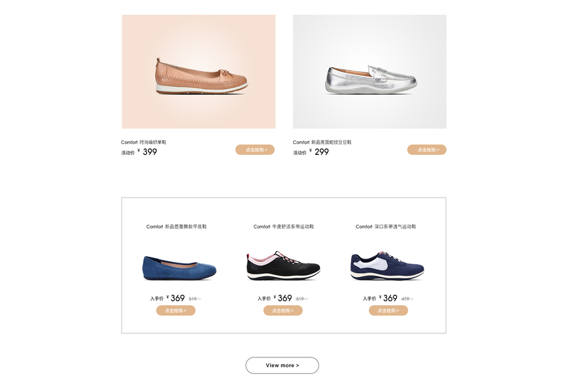567x392 pixels.
Task: Click the buy button under the blue ballet flat
Action: pos(176,310)
